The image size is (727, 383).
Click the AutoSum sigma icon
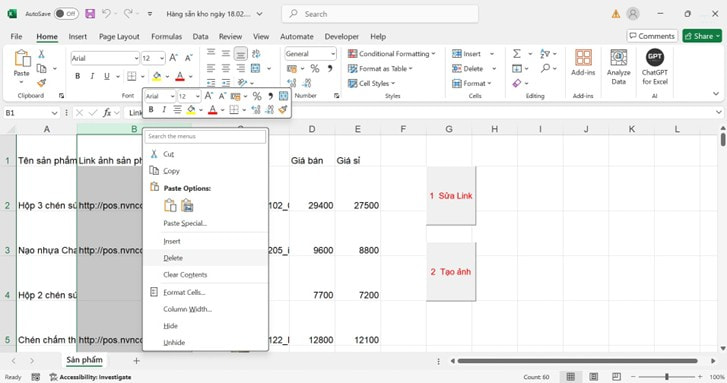click(x=517, y=54)
